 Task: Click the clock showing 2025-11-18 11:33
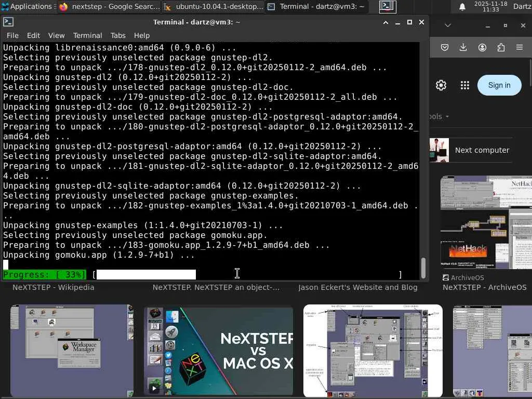coord(490,6)
